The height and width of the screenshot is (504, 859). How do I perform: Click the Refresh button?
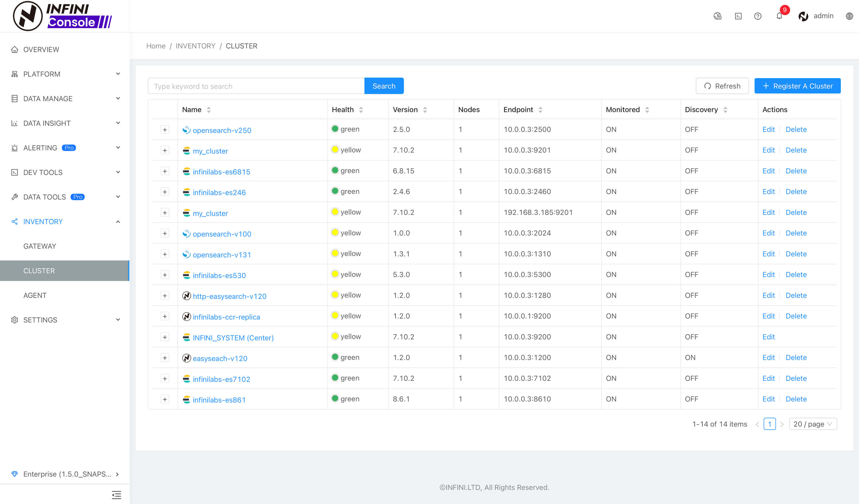pos(723,86)
